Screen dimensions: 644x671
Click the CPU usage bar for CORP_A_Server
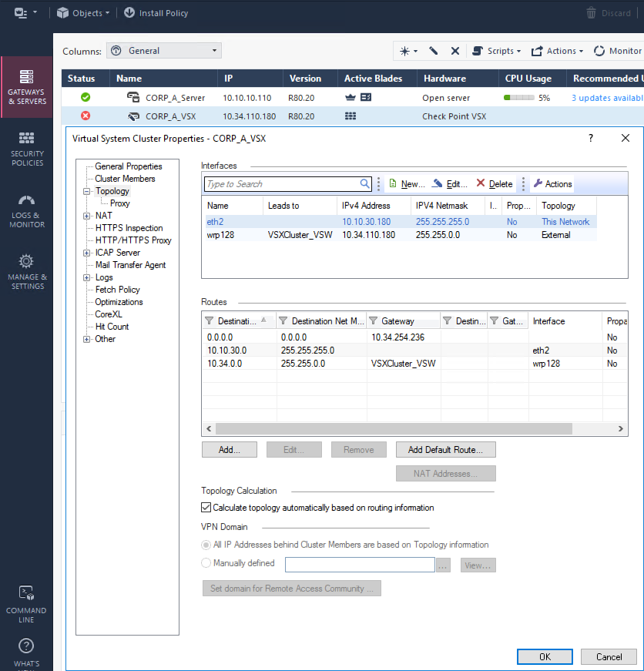click(x=518, y=98)
